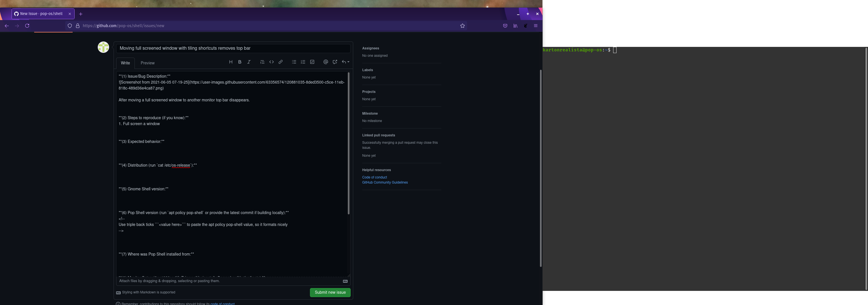This screenshot has height=305, width=868.
Task: Insert a blockquote using the quote icon
Action: click(262, 62)
